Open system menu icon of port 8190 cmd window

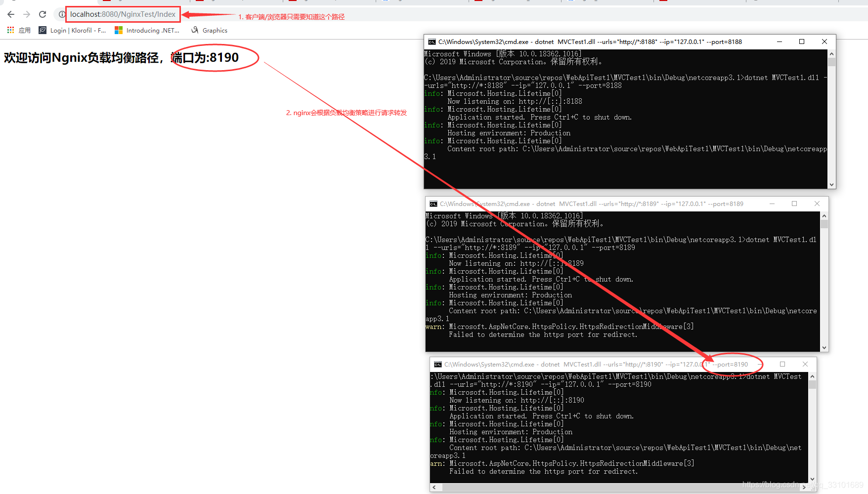tap(438, 365)
